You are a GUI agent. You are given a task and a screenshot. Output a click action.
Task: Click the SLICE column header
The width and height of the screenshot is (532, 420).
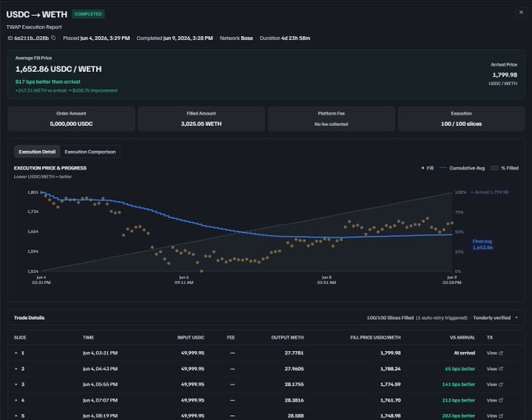pyautogui.click(x=20, y=338)
